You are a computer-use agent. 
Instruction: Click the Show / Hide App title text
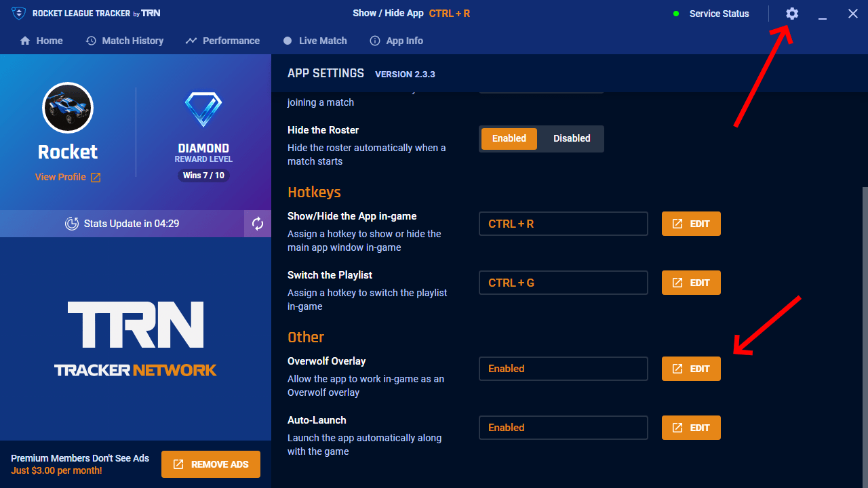point(388,14)
